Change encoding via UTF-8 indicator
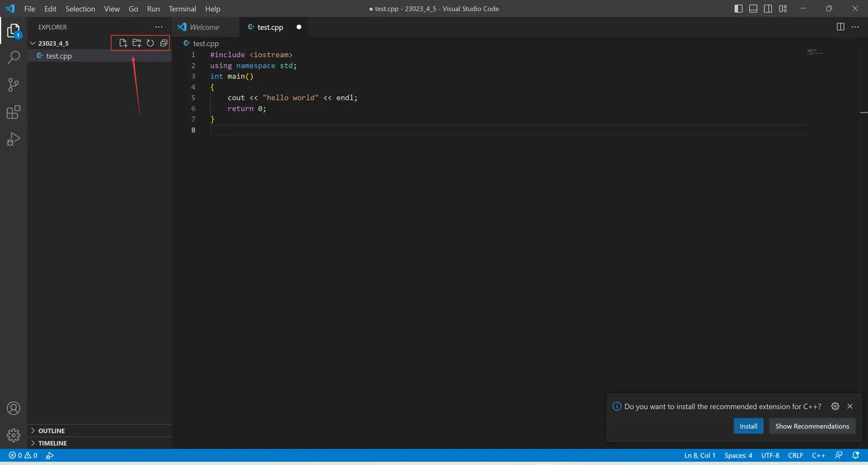Screen dimensions: 868x465 [770, 455]
